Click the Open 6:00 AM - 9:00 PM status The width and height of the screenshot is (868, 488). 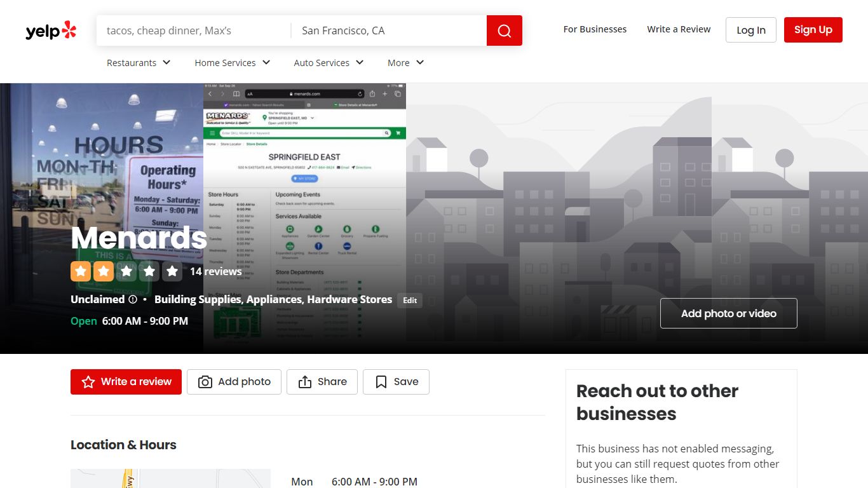(x=129, y=321)
